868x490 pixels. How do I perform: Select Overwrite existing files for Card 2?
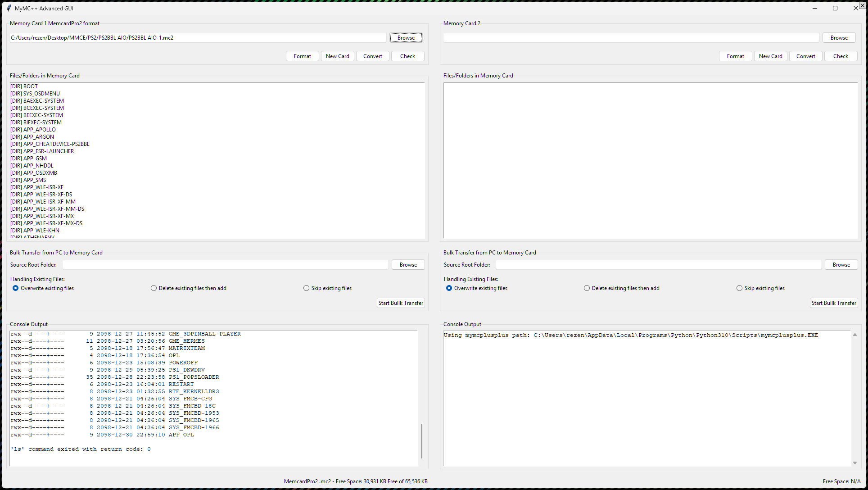tap(449, 288)
